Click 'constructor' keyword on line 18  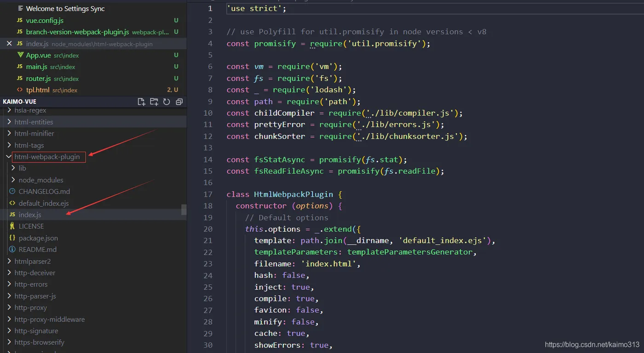pyautogui.click(x=261, y=205)
